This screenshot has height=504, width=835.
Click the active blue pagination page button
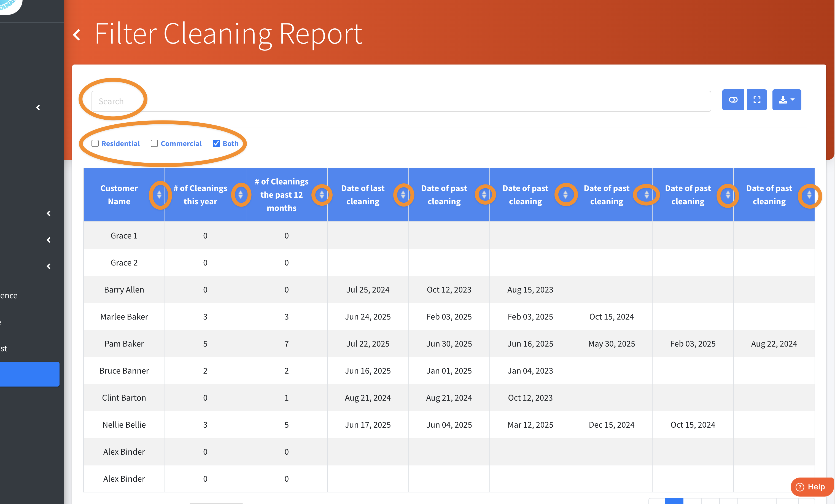674,501
